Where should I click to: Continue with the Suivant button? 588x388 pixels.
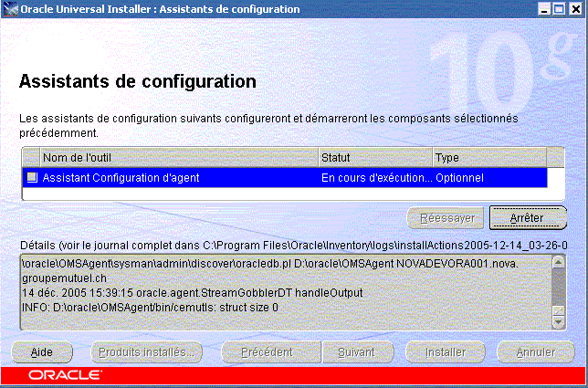(350, 351)
